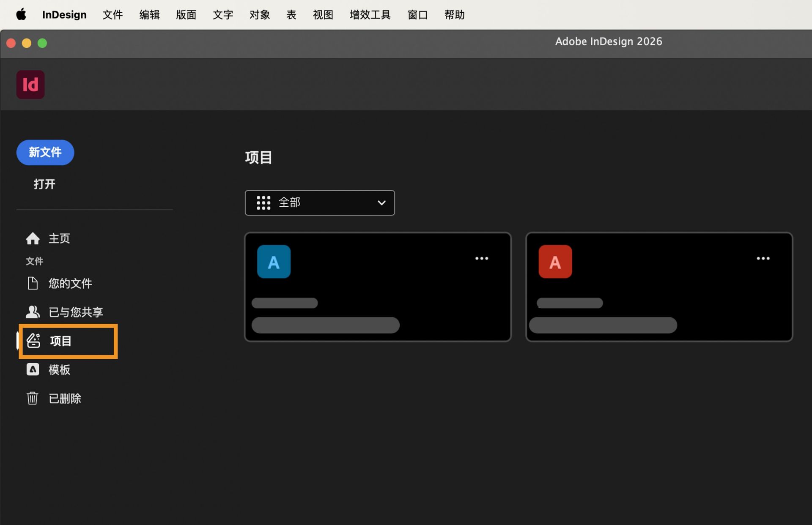The height and width of the screenshot is (525, 812).
Task: Select the 项目 projects icon in sidebar
Action: click(x=33, y=341)
